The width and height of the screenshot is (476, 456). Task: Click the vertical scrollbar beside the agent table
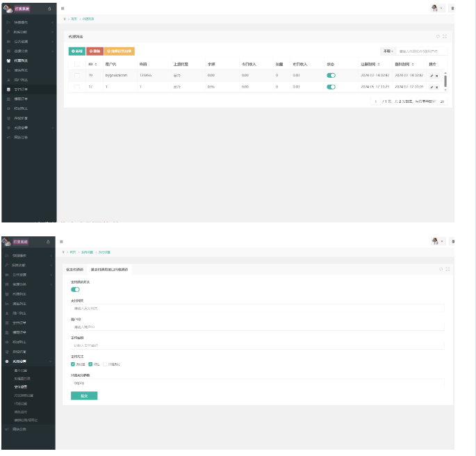tap(445, 80)
